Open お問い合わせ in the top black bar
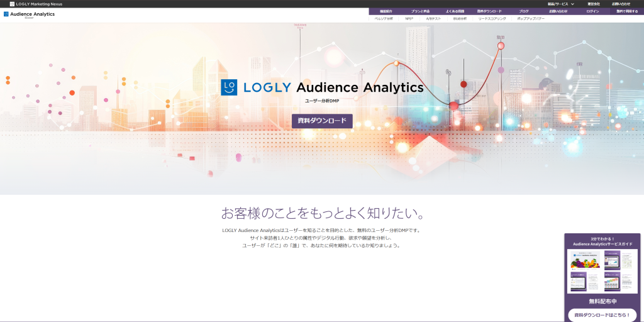The height and width of the screenshot is (322, 644). [x=621, y=4]
